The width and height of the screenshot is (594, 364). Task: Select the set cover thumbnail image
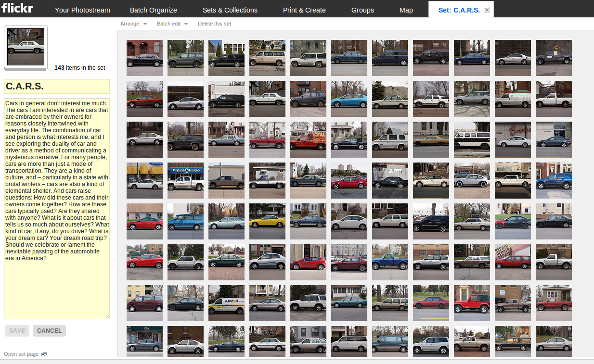click(x=26, y=47)
